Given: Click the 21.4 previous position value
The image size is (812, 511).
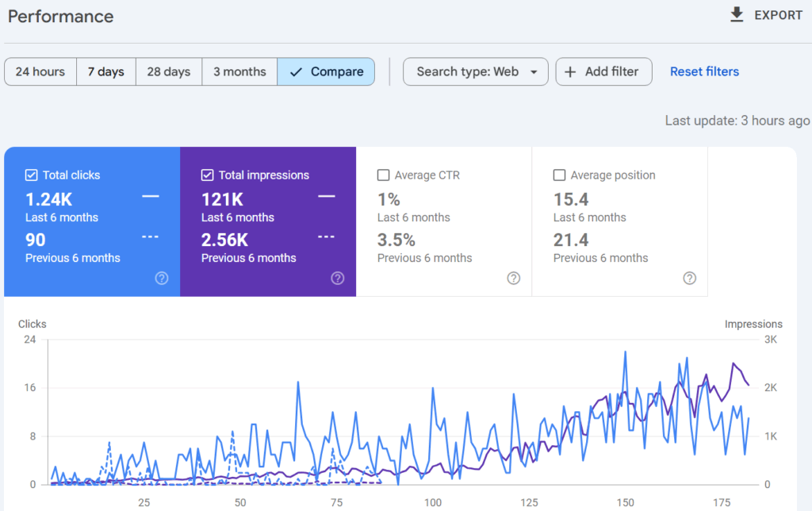Looking at the screenshot, I should [571, 240].
